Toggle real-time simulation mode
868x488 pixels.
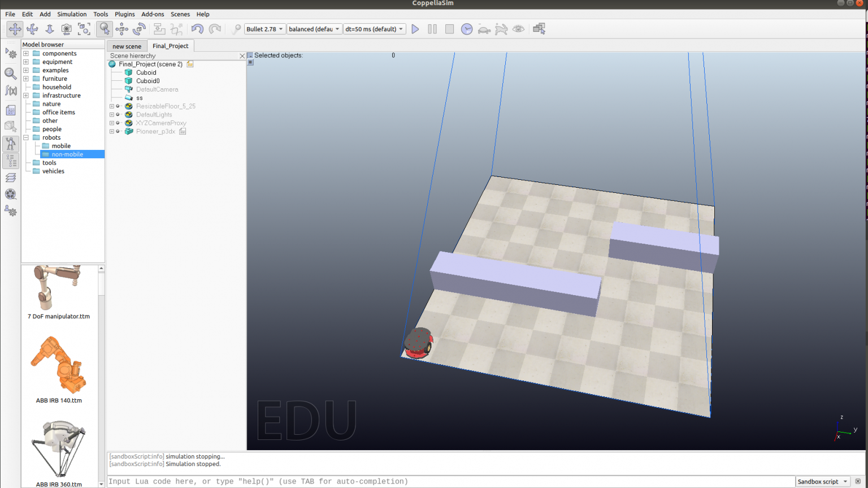(466, 29)
